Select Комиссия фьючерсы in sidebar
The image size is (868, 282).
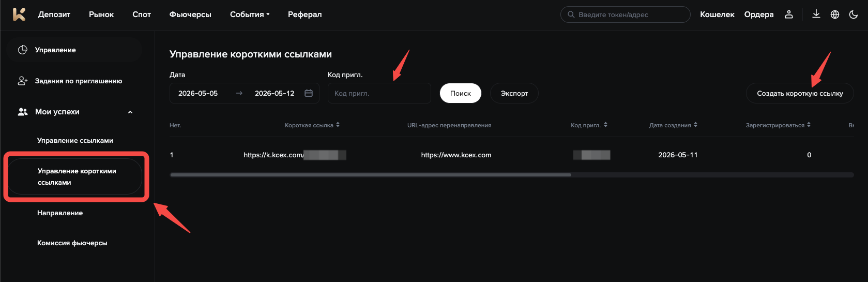tap(72, 243)
